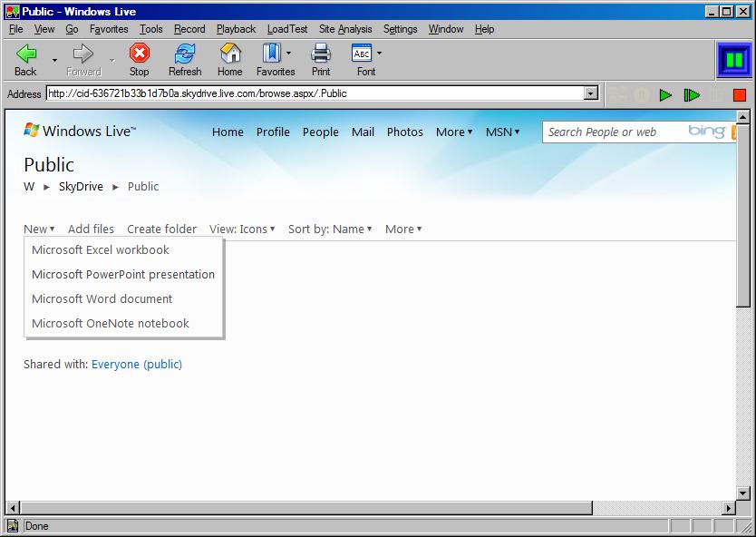Open the Record menu
Image resolution: width=756 pixels, height=537 pixels.
(x=189, y=29)
